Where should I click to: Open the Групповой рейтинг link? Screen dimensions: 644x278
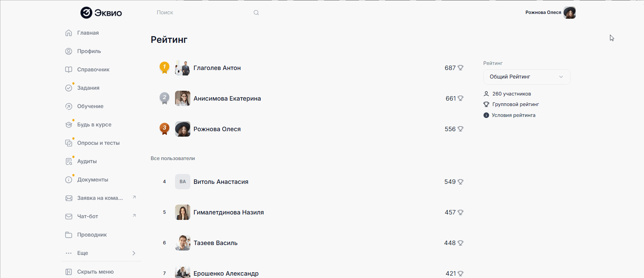coord(515,104)
